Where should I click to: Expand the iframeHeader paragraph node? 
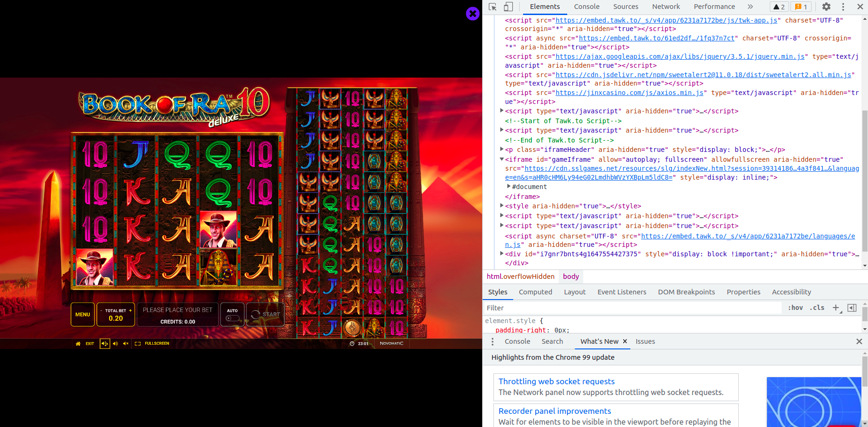[501, 150]
